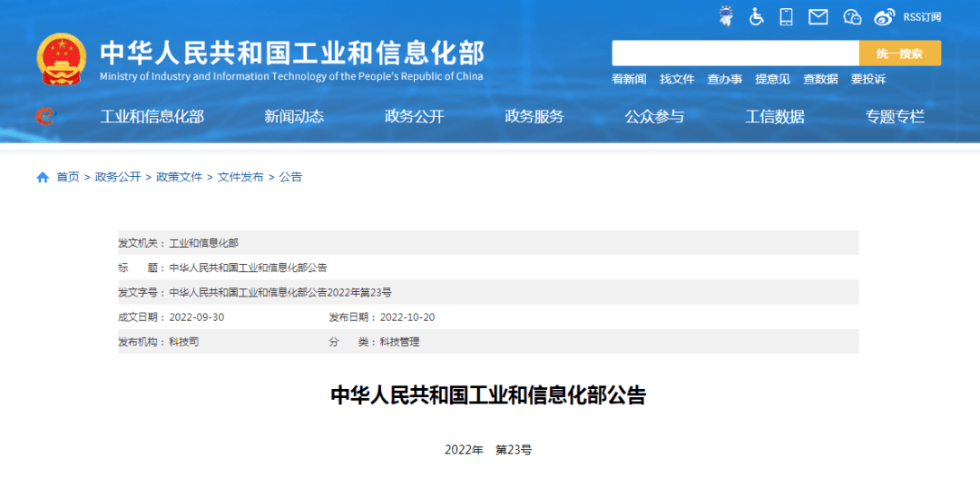This screenshot has width=980, height=477.
Task: Open the accessibility wheelchair icon
Action: coord(757,17)
